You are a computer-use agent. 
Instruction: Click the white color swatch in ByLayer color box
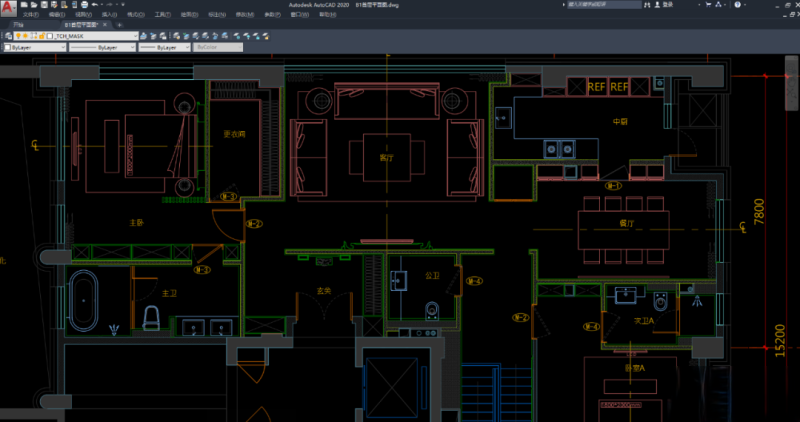click(x=9, y=47)
